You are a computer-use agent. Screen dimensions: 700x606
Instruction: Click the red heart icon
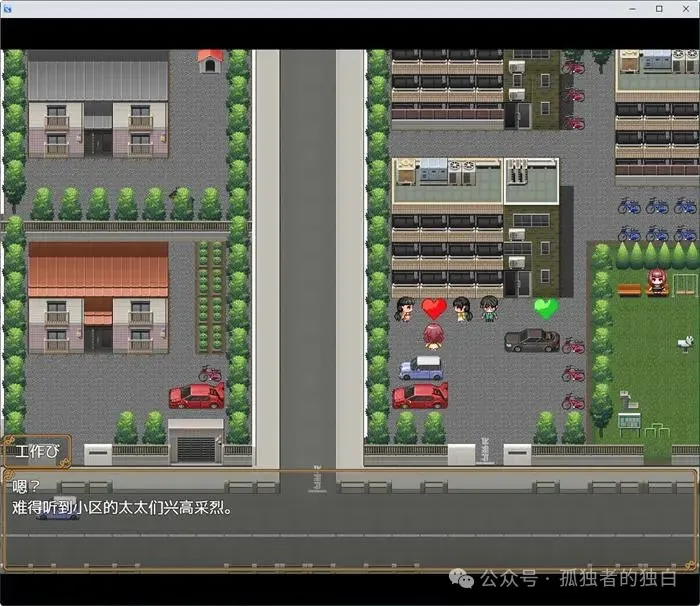click(433, 308)
